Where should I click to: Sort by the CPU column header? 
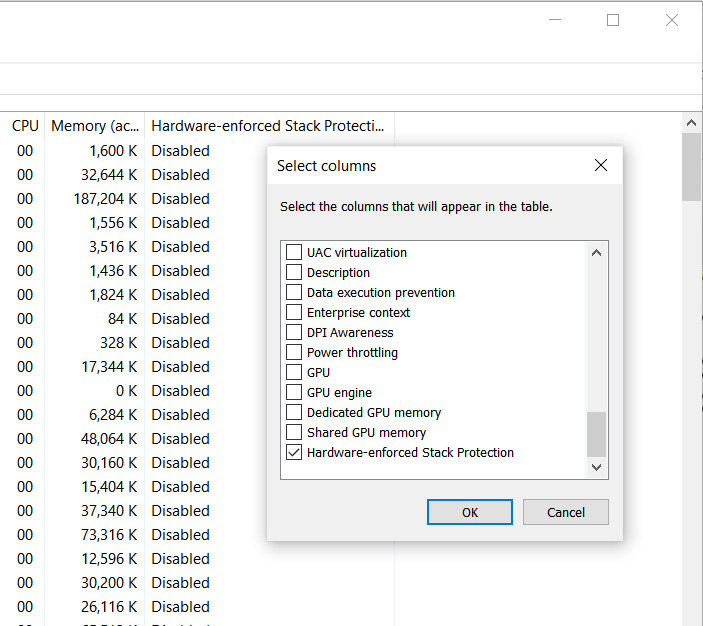click(25, 126)
